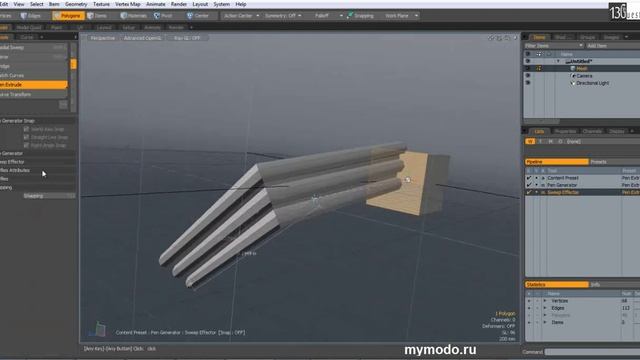Open the Render menu
This screenshot has width=640, height=360.
(179, 4)
